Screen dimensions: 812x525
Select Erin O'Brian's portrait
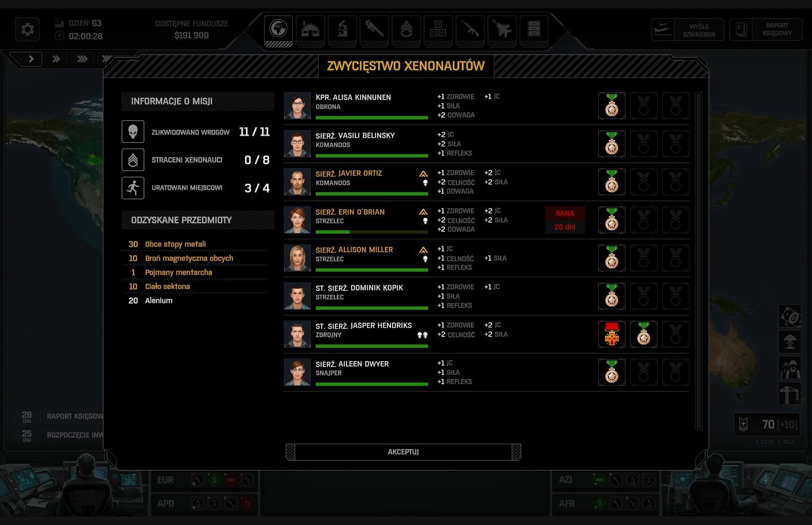(x=297, y=220)
